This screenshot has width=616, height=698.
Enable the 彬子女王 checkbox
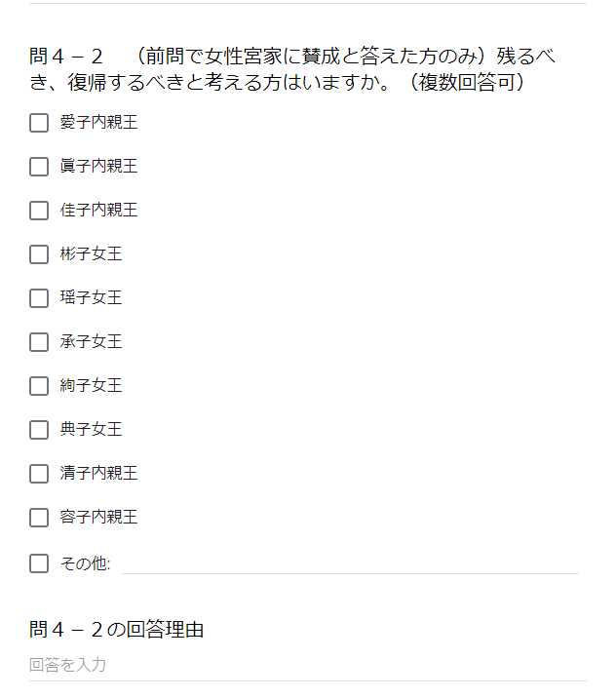[39, 254]
